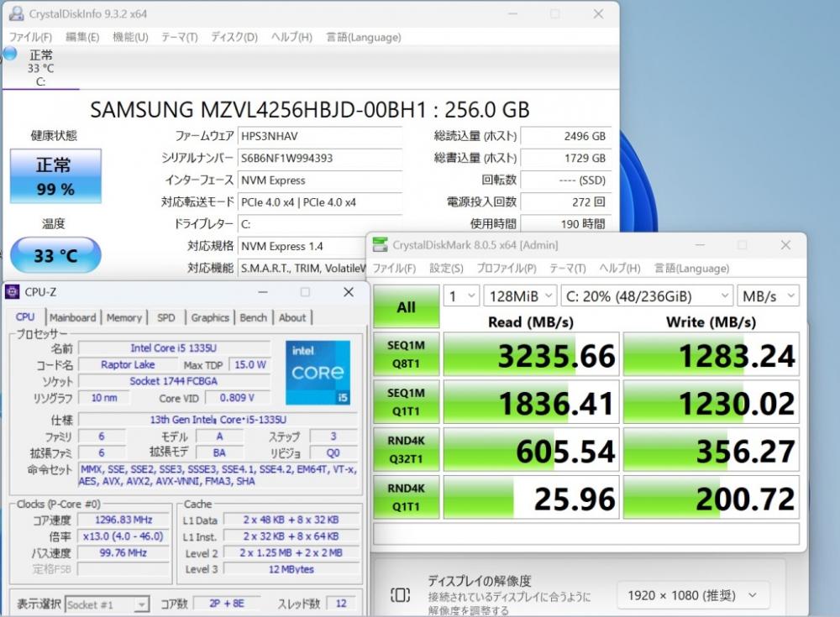Open the Socket #1 selection dropdown in CPU-Z
Image resolution: width=840 pixels, height=617 pixels.
tap(107, 604)
